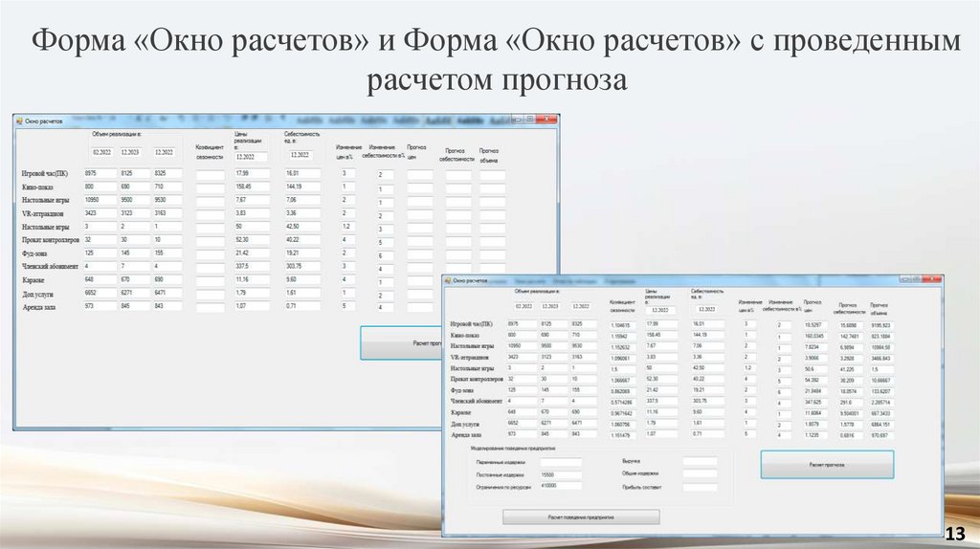Close the back 'Окно расчетов' window
This screenshot has height=549, width=980.
tap(546, 119)
